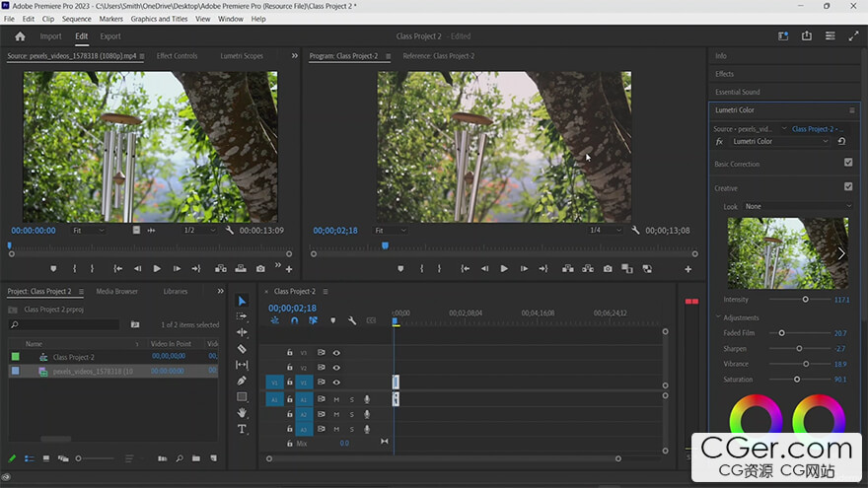
Task: Open Quick Export share icon
Action: (807, 35)
